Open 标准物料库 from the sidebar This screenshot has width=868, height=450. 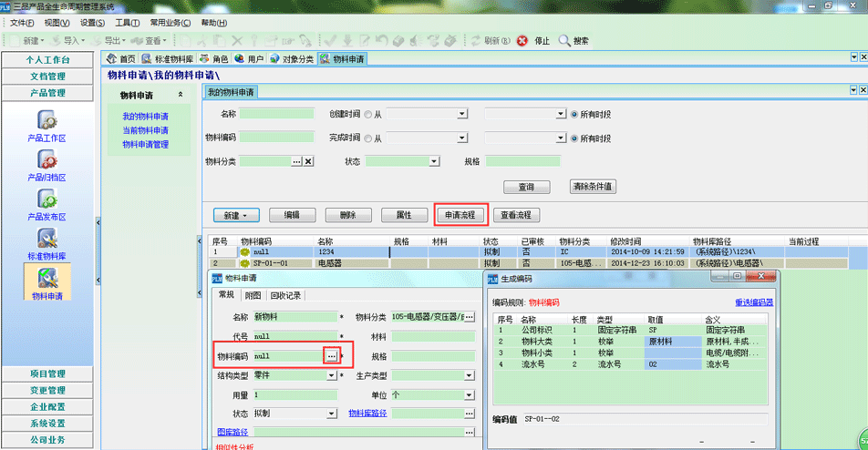(x=46, y=240)
